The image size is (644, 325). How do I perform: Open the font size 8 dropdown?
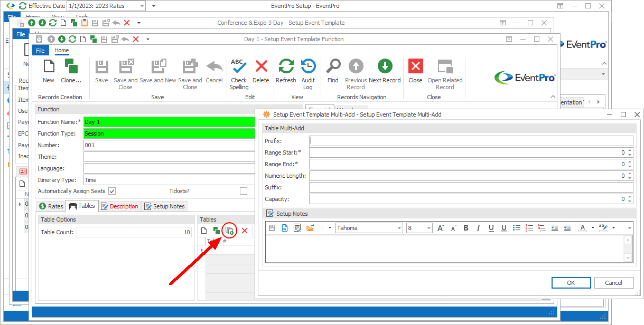coord(428,228)
